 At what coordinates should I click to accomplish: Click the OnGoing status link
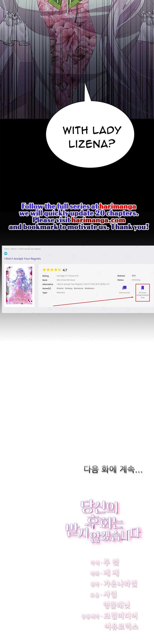pos(136,280)
